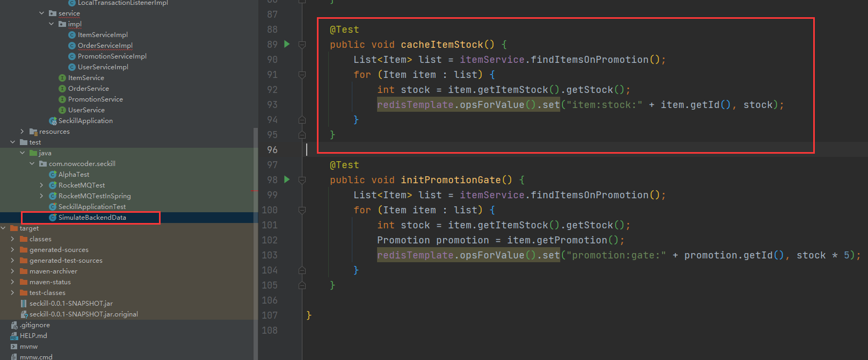868x360 pixels.
Task: Click the ItemService interface icon
Action: pos(62,78)
